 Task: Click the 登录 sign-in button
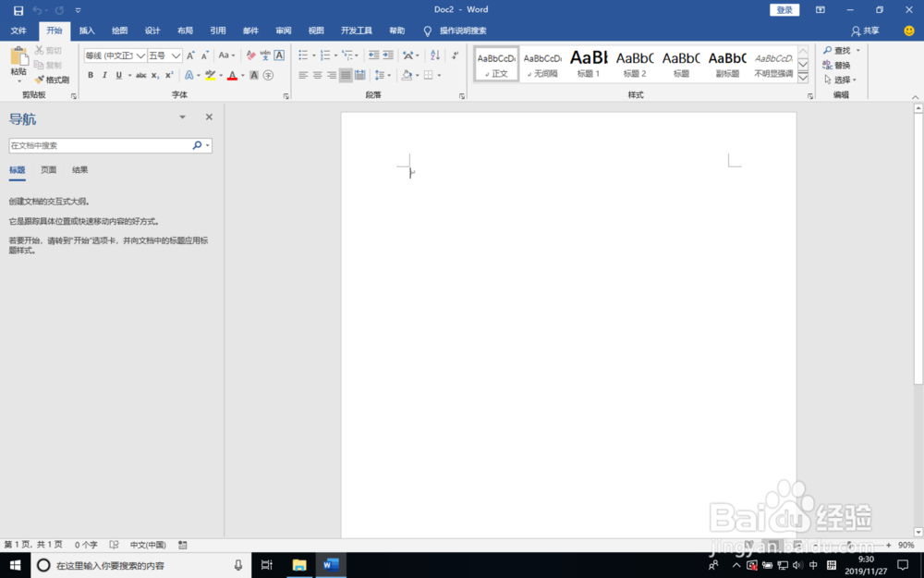click(784, 10)
